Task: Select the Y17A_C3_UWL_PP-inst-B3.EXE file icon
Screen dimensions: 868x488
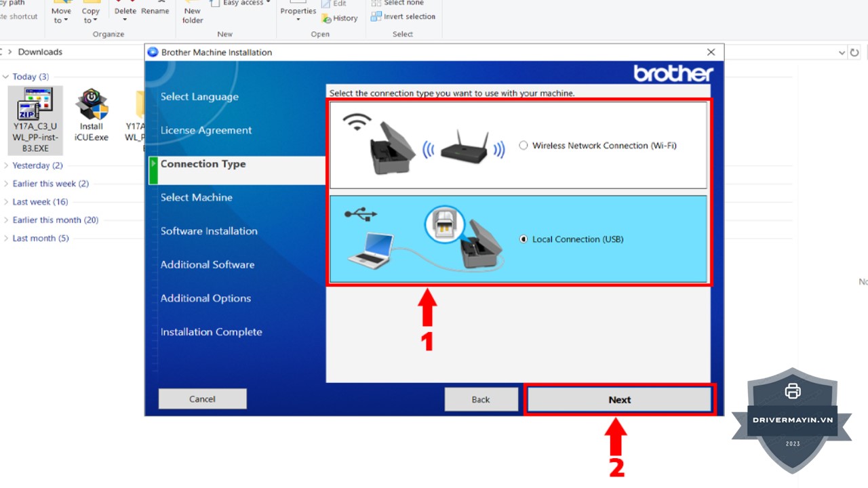Action: tap(35, 105)
